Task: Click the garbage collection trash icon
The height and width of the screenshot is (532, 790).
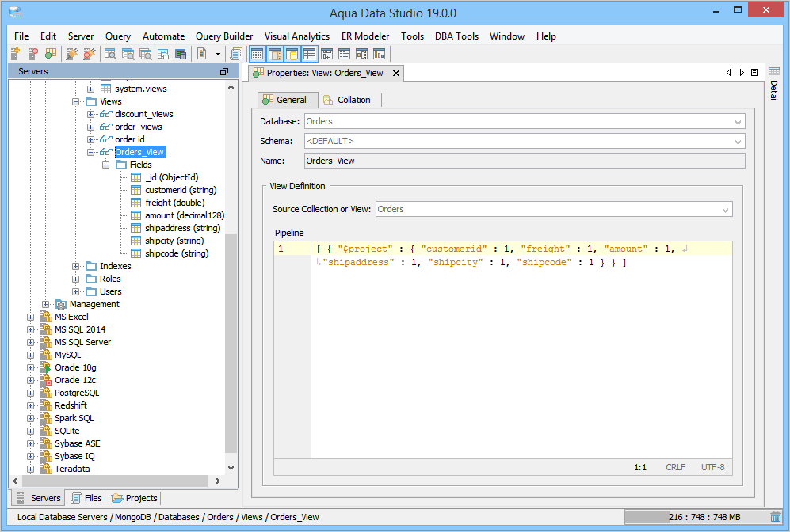Action: pyautogui.click(x=775, y=517)
